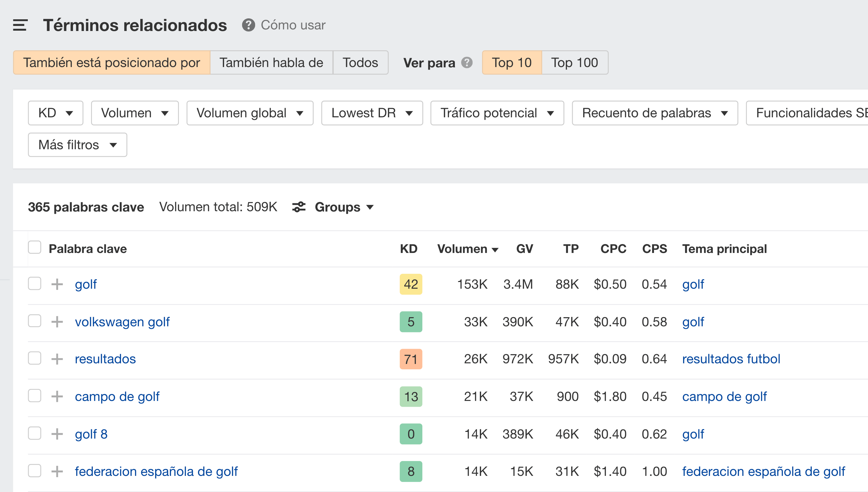The height and width of the screenshot is (492, 868).
Task: Add "resultados" keyword using its plus icon
Action: click(x=58, y=359)
